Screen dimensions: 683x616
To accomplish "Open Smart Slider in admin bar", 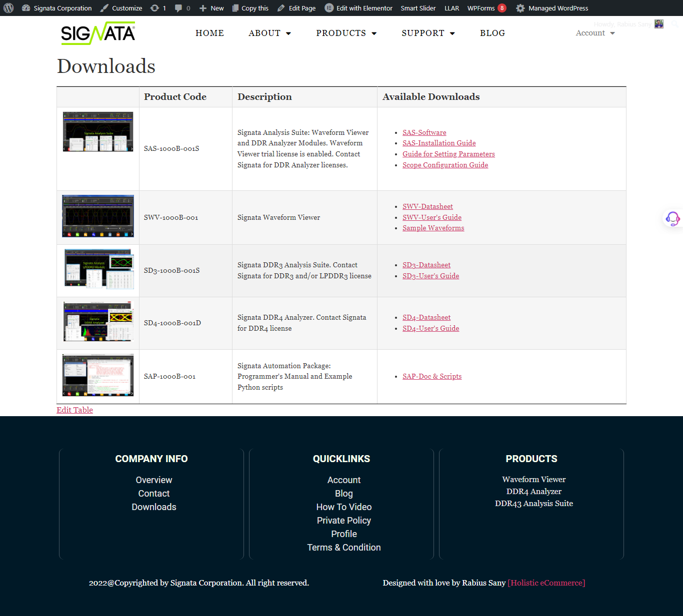I will (418, 8).
